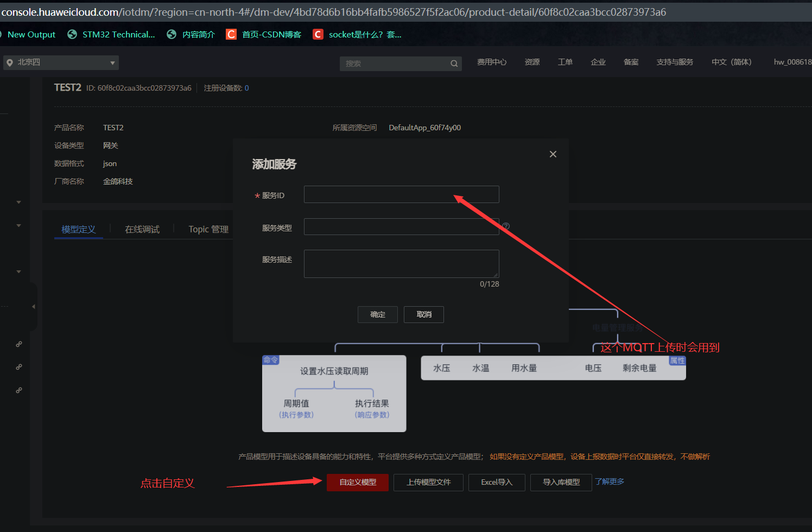812x532 pixels.
Task: Click the second link icon in sidebar
Action: pyautogui.click(x=19, y=367)
